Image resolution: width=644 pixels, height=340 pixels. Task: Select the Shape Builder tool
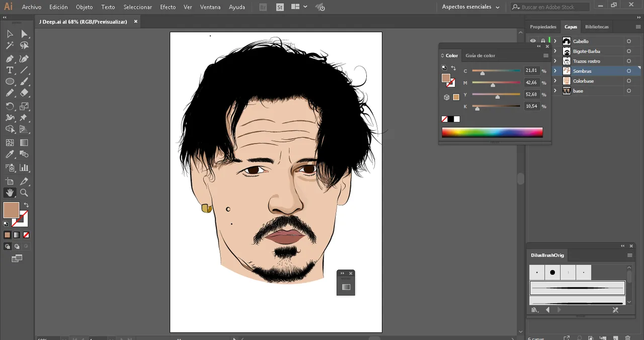[x=10, y=130]
